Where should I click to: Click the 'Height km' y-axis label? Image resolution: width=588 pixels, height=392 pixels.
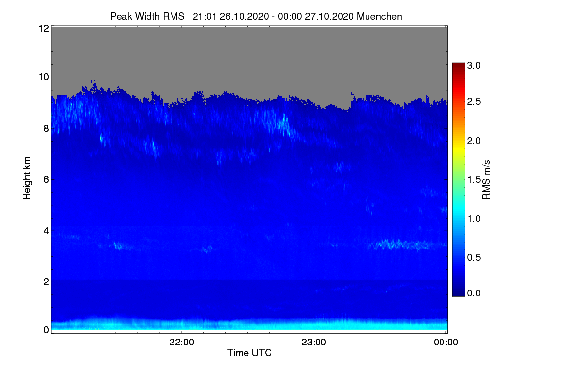[x=27, y=178]
